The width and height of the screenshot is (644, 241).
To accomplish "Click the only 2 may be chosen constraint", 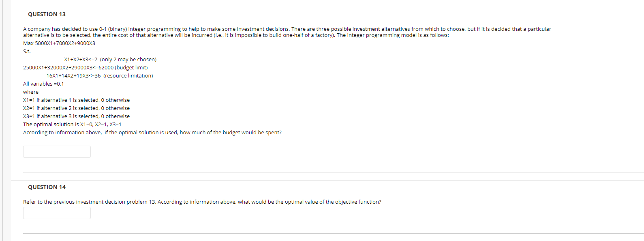I will tap(109, 59).
